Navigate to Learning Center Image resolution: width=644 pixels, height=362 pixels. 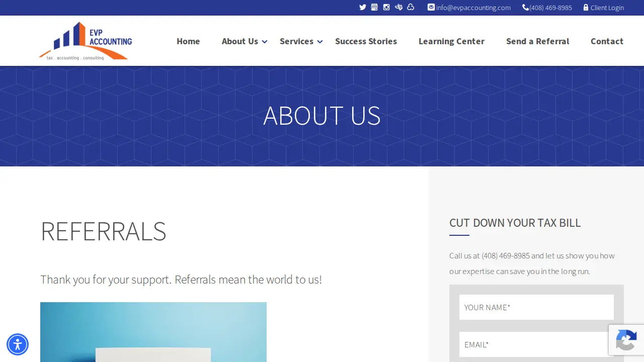tap(451, 41)
